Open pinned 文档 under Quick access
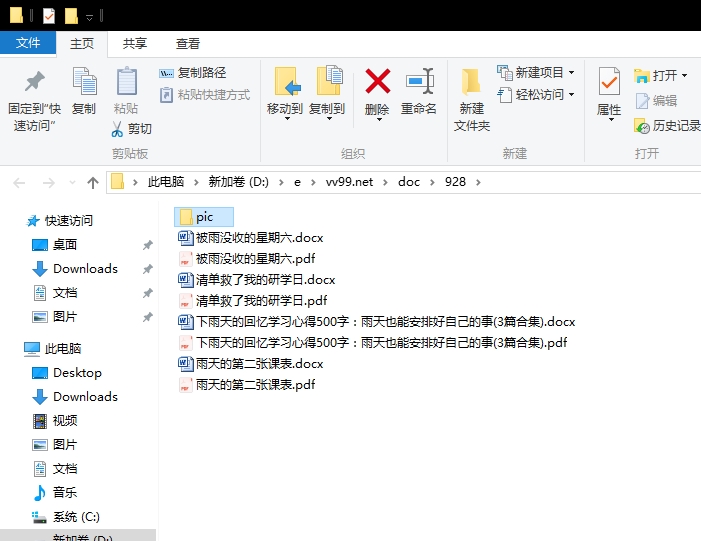701x541 pixels. pos(55,293)
